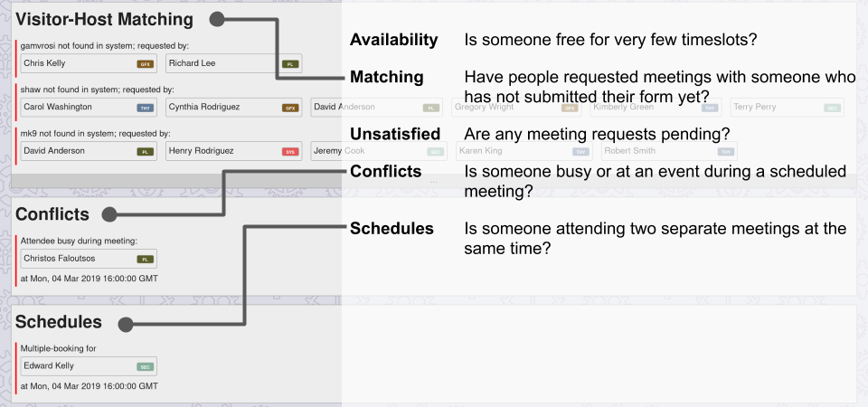Open the Conflicts section heading
Image resolution: width=868 pixels, height=407 pixels.
(x=52, y=214)
